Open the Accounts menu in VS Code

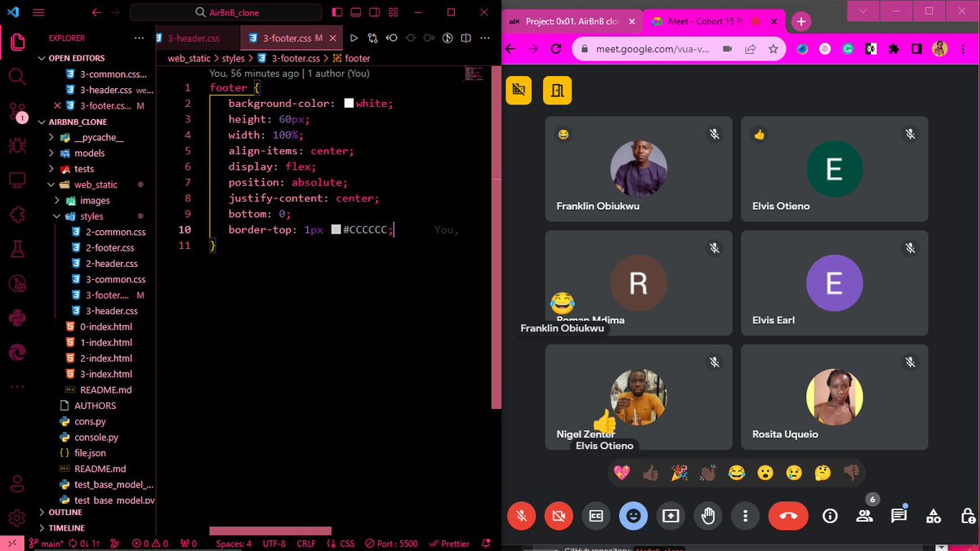(x=17, y=483)
